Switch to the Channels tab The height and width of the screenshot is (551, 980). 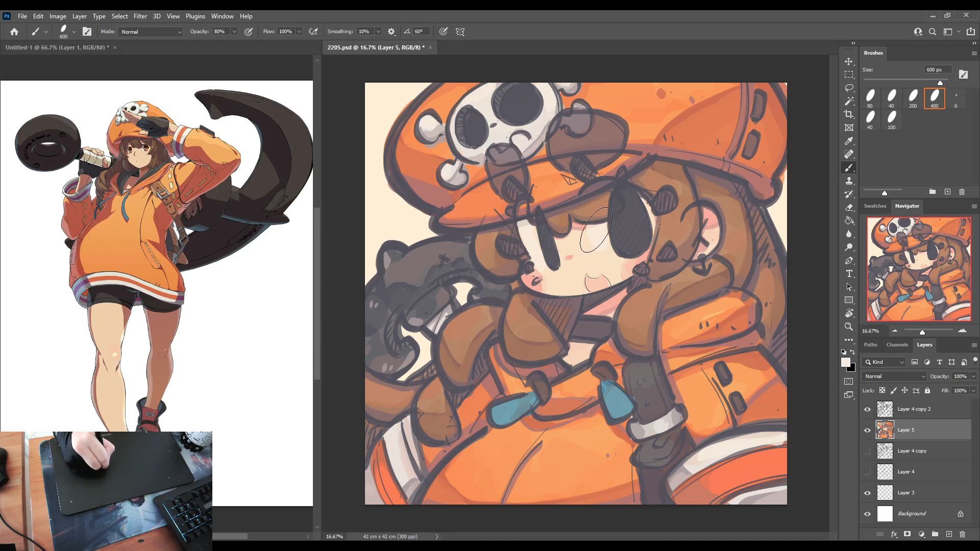tap(897, 345)
